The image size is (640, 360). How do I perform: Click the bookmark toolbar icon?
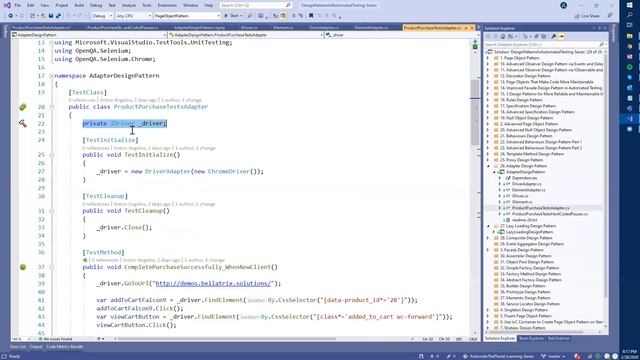(x=311, y=16)
